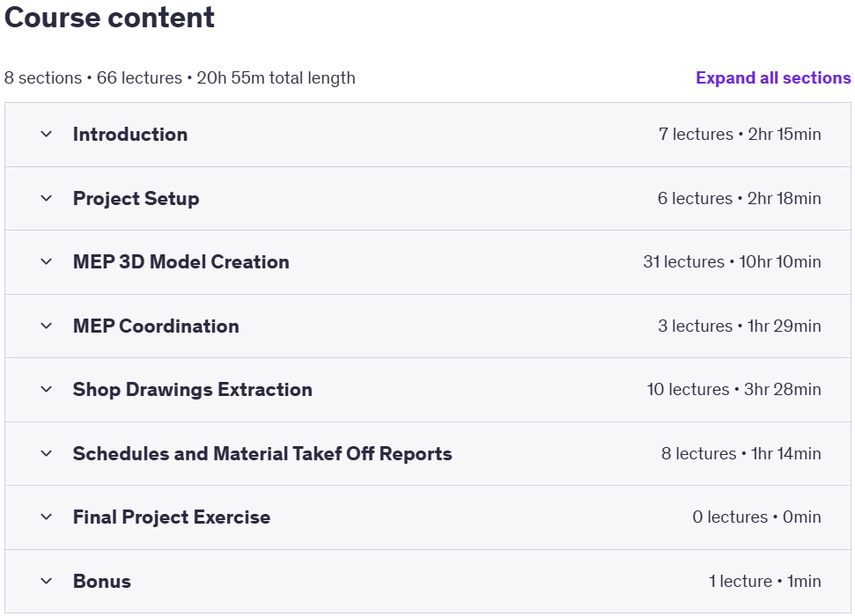Viewport: 855px width, 616px height.
Task: Select the Shop Drawings Extraction title
Action: (193, 389)
